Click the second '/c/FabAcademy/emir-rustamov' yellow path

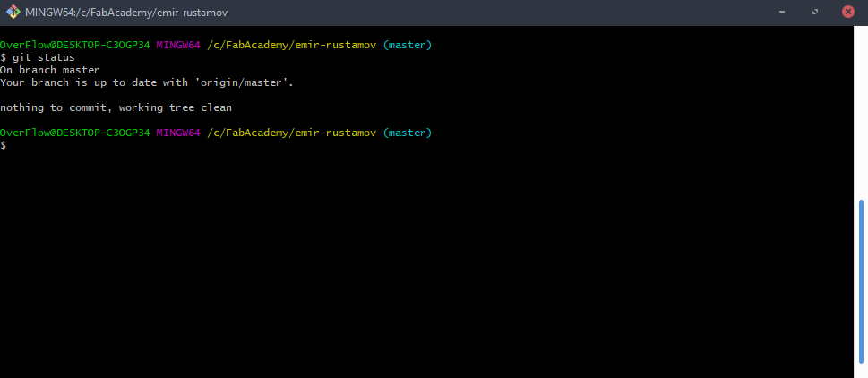(292, 133)
